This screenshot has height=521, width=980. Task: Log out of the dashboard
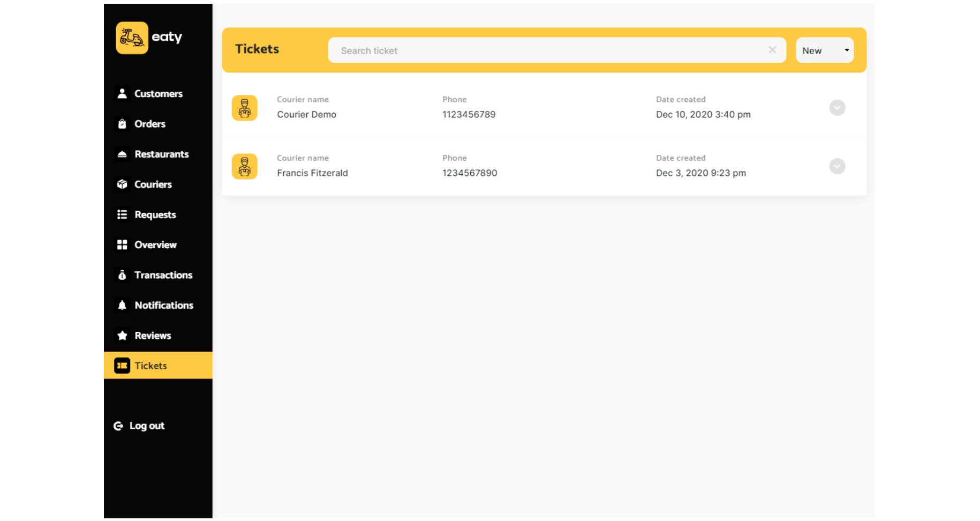tap(139, 426)
